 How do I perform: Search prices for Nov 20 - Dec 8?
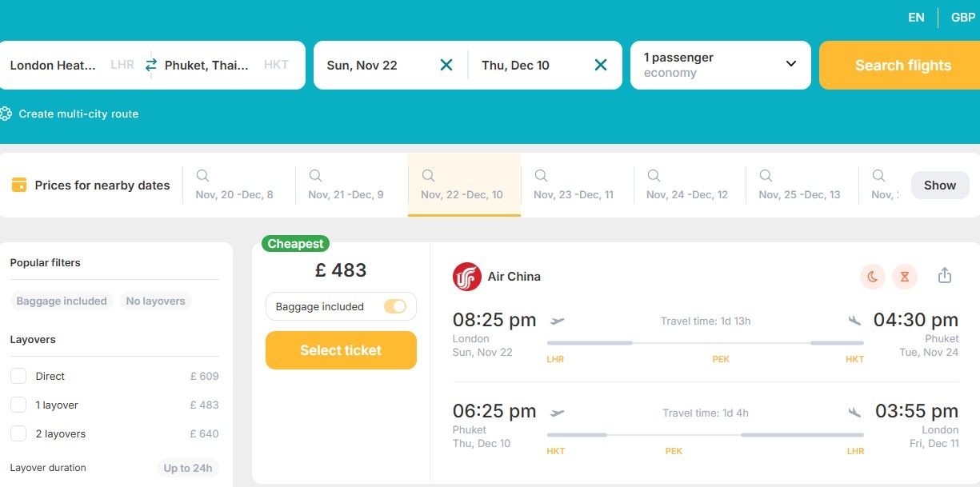pos(234,186)
